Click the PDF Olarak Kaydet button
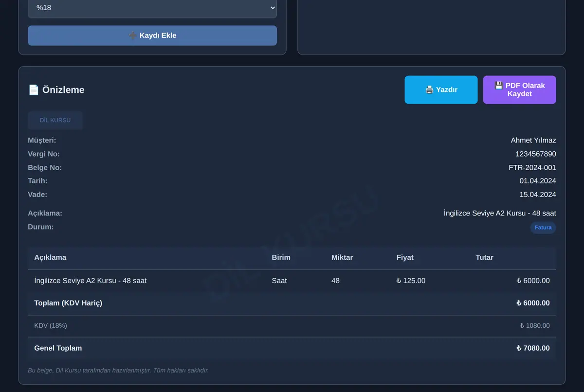The height and width of the screenshot is (392, 584). point(519,89)
